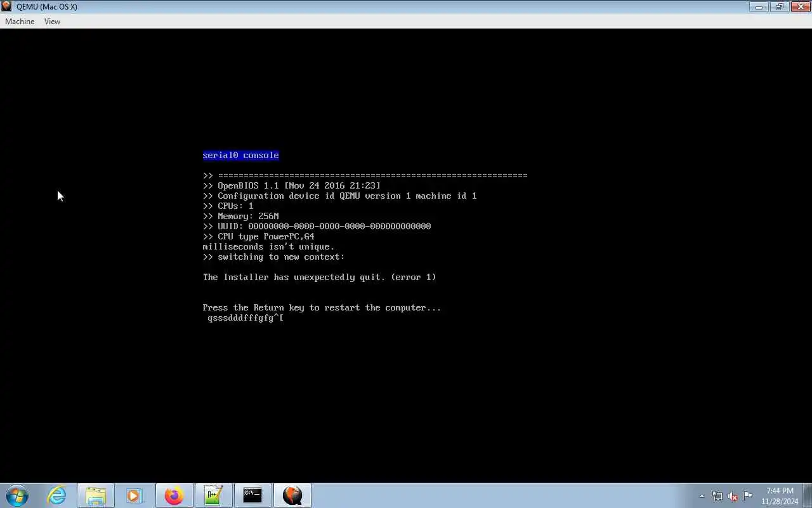Click the clock showing 7:44 PM
The image size is (812, 508).
coord(780,496)
